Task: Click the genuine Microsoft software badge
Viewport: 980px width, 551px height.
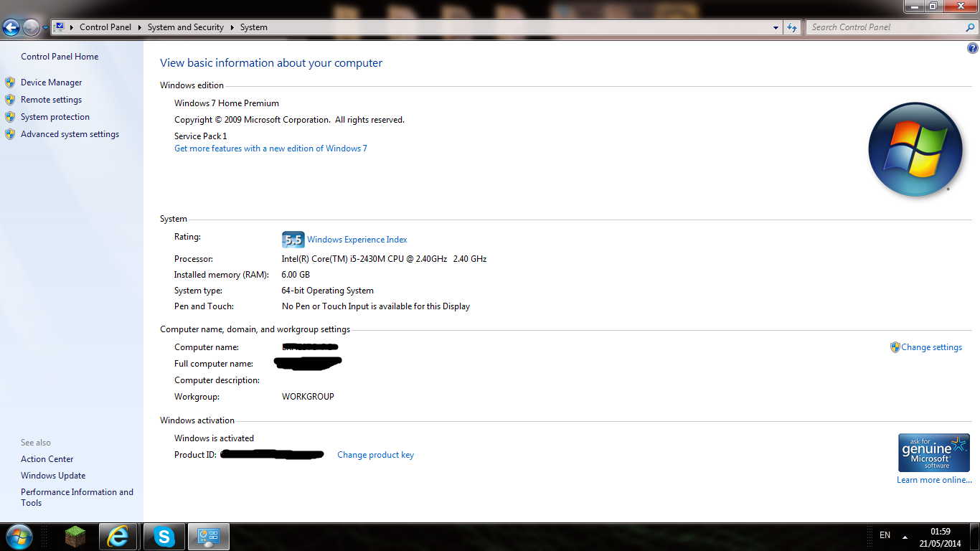Action: [x=933, y=453]
